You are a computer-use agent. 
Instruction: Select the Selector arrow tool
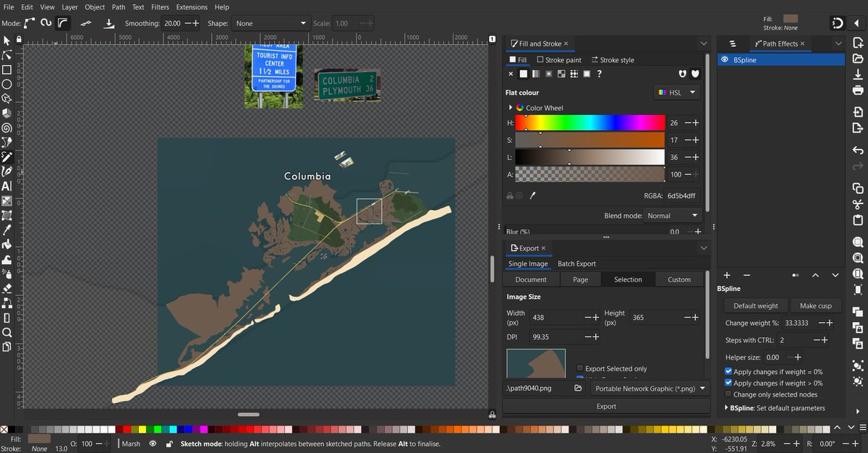pos(7,41)
